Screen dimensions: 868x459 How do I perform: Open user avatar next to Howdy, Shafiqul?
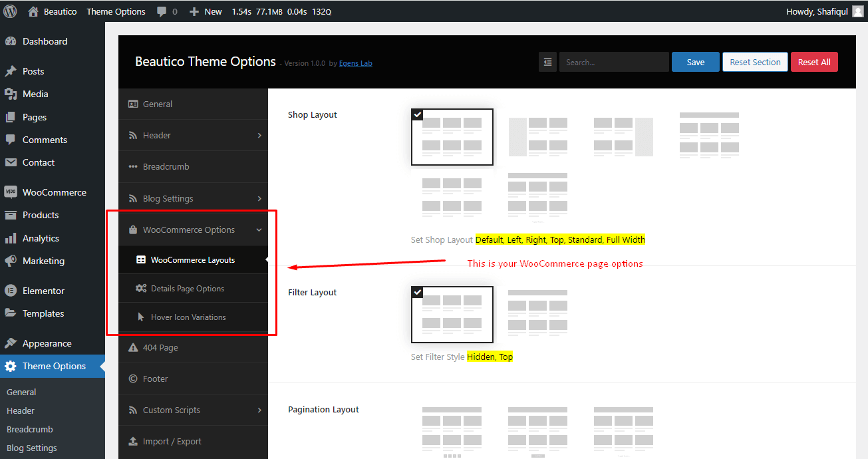click(x=858, y=11)
